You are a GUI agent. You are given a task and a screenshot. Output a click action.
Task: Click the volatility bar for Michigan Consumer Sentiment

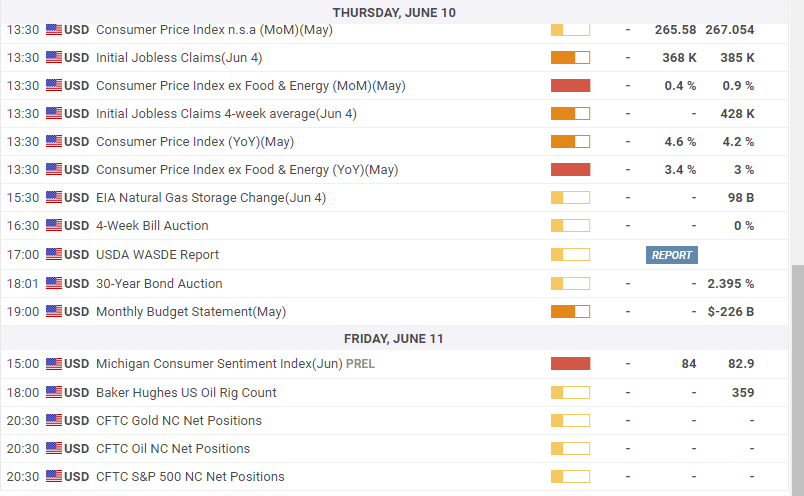pyautogui.click(x=570, y=364)
